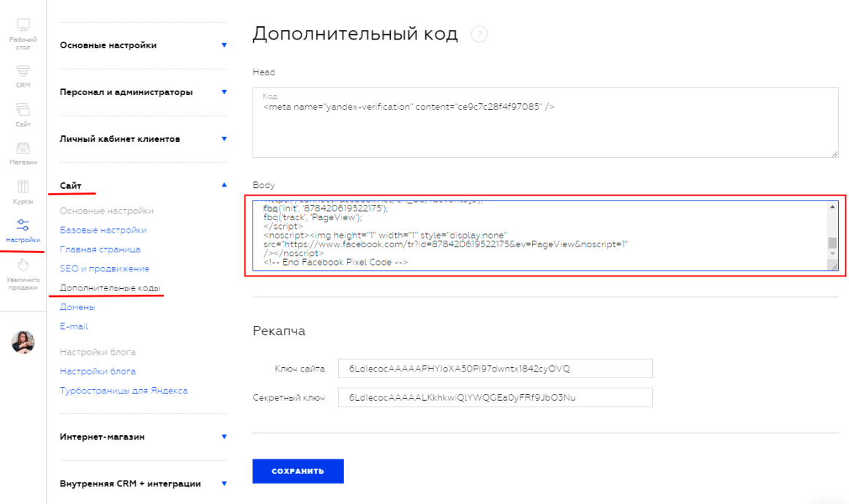Screen dimensions: 849x504
Task: Open Интернет-магазин menu heading
Action: [102, 437]
